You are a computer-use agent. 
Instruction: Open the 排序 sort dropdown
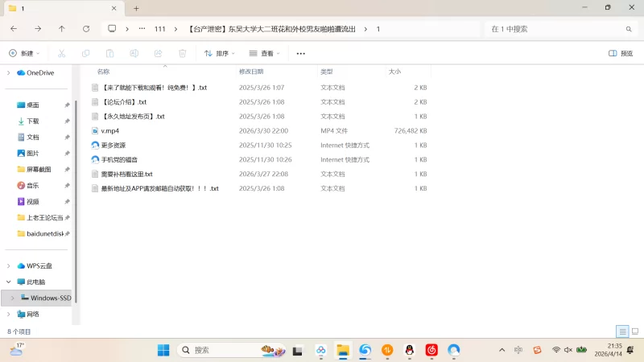[219, 53]
